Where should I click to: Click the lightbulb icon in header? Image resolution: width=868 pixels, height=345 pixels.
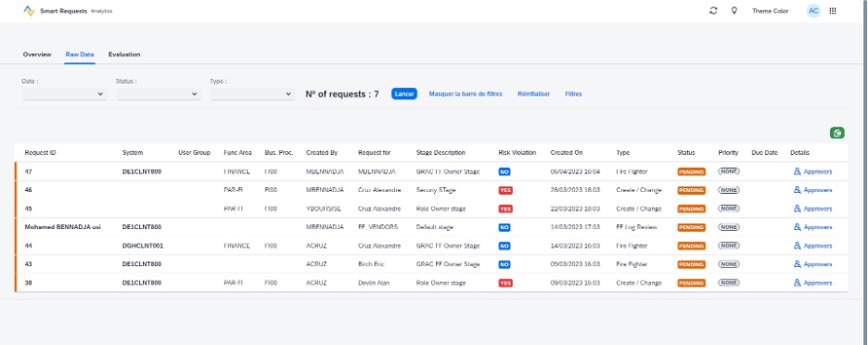[x=734, y=10]
